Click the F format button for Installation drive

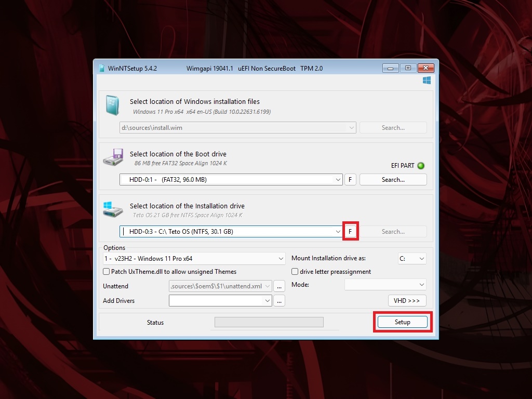350,232
